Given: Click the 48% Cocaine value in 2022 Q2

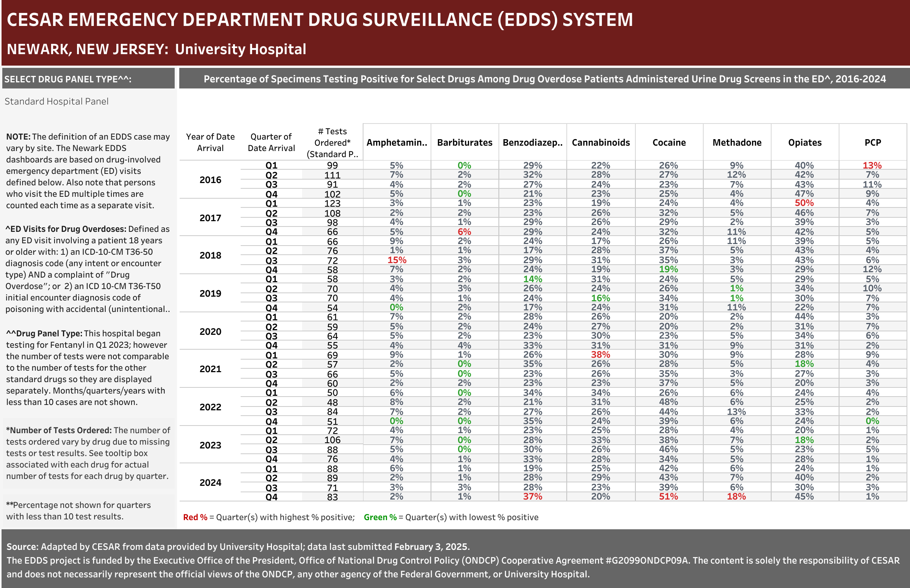Looking at the screenshot, I should pos(668,402).
